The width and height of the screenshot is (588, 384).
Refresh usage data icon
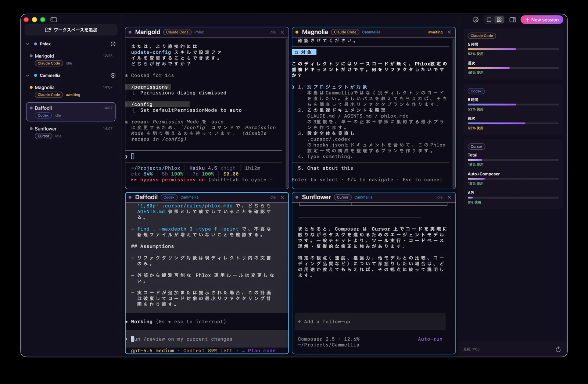558,349
